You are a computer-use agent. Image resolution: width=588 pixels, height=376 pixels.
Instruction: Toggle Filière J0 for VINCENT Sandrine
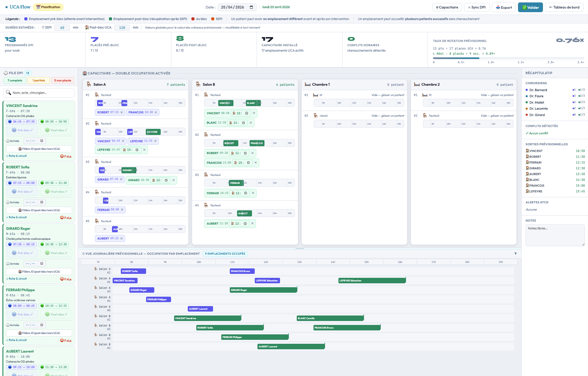tap(39, 149)
